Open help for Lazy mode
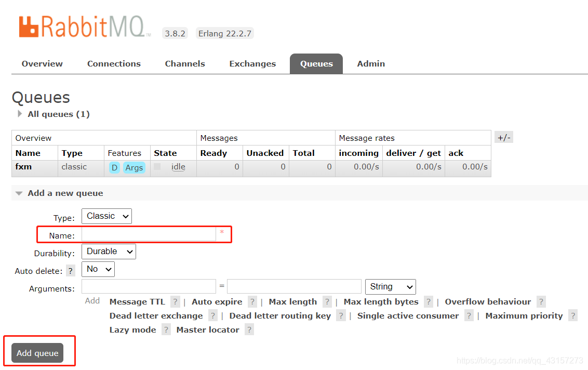This screenshot has height=370, width=588. 166,330
